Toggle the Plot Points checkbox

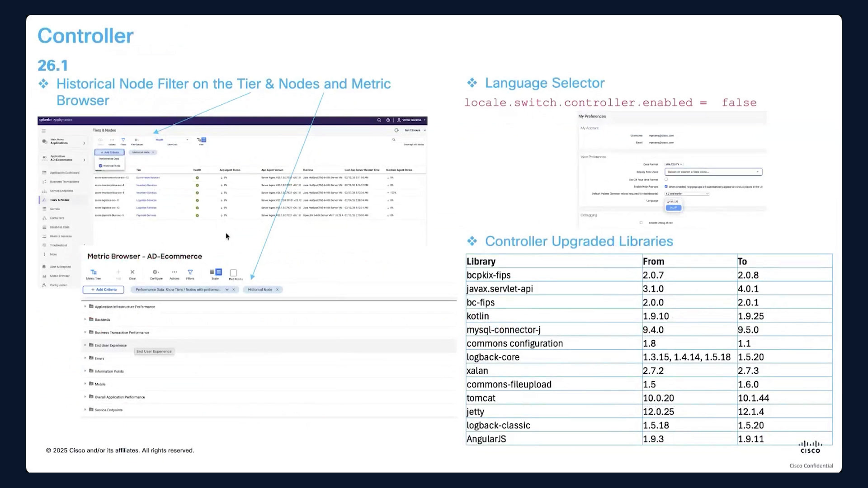pyautogui.click(x=233, y=273)
